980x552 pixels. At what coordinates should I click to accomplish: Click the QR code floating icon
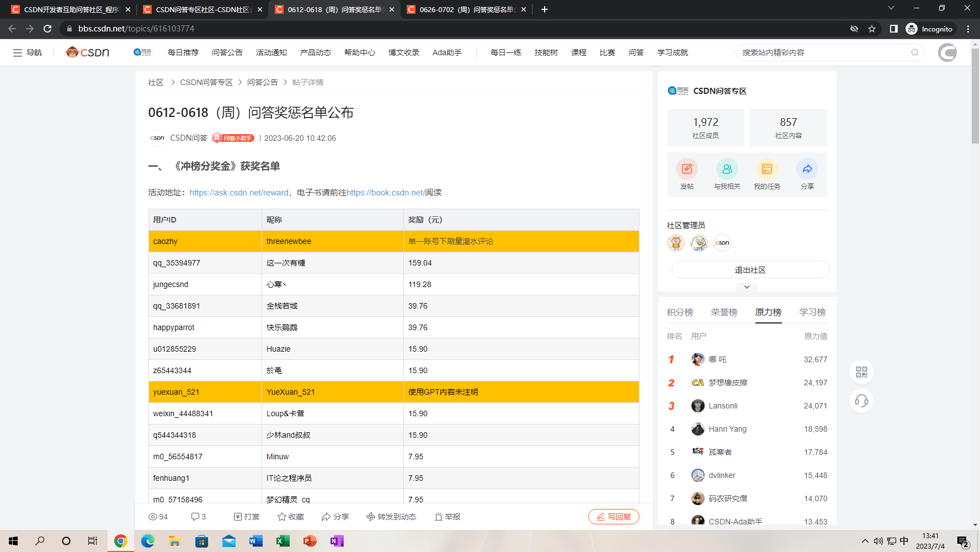tap(861, 372)
